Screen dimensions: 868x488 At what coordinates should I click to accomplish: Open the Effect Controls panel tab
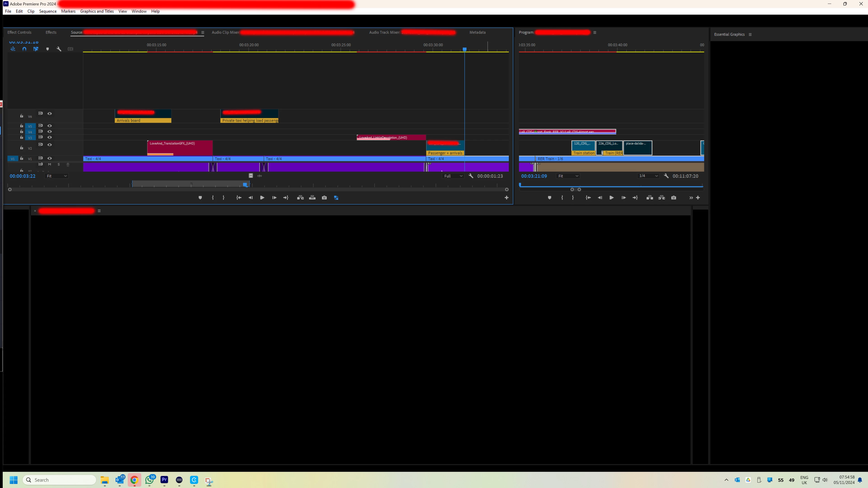click(x=19, y=32)
